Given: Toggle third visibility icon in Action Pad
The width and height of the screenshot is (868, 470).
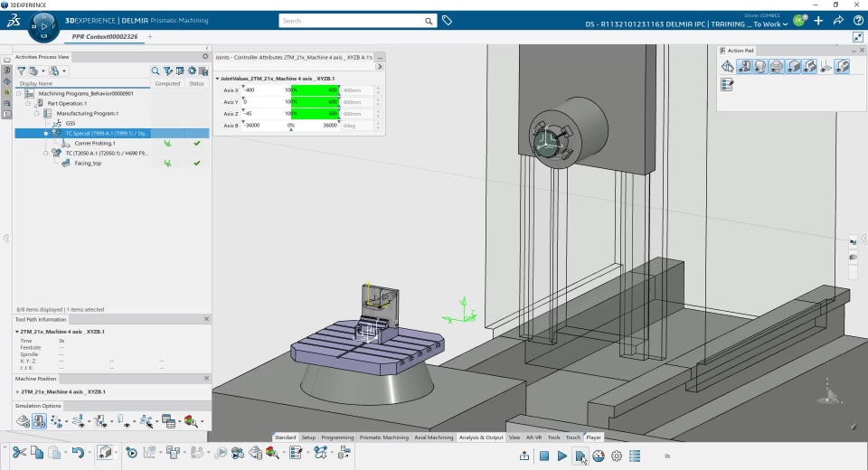Looking at the screenshot, I should (x=777, y=66).
